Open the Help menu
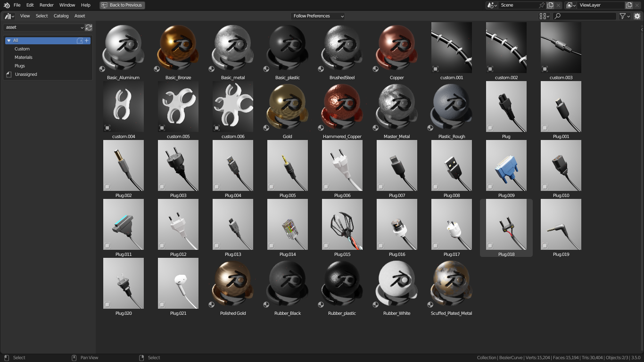The width and height of the screenshot is (644, 362). pyautogui.click(x=85, y=5)
